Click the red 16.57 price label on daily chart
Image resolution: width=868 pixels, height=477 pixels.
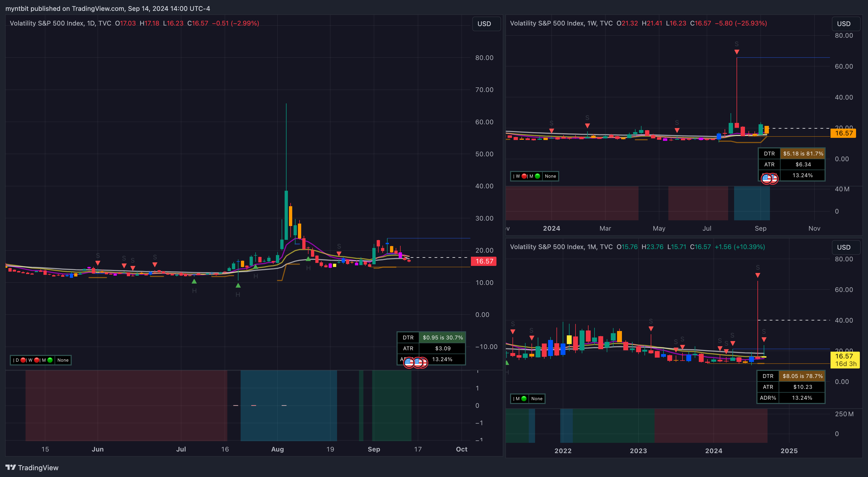(x=484, y=261)
